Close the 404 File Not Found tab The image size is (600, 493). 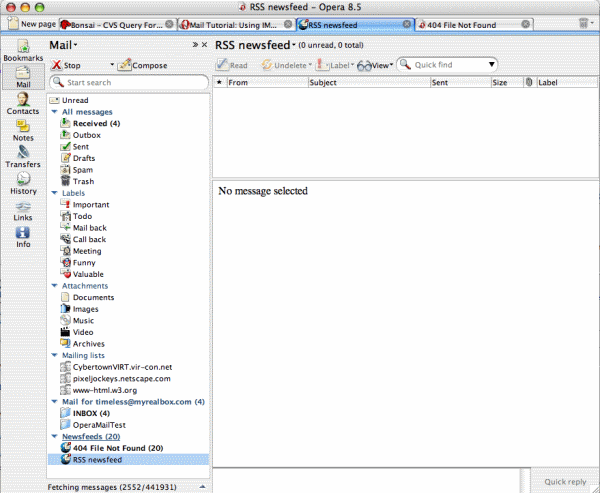[526, 24]
